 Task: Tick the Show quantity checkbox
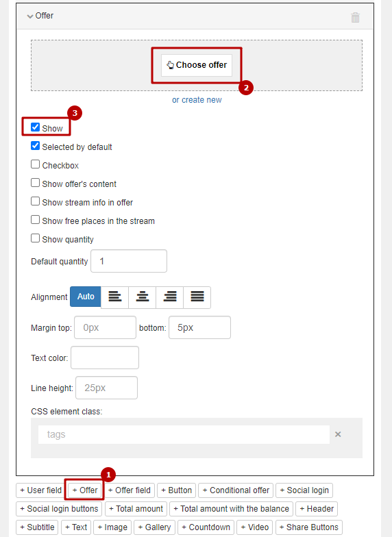pyautogui.click(x=36, y=238)
